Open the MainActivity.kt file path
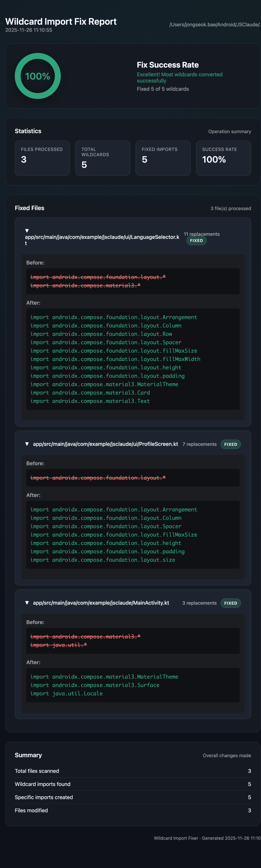The height and width of the screenshot is (868, 261). (101, 603)
